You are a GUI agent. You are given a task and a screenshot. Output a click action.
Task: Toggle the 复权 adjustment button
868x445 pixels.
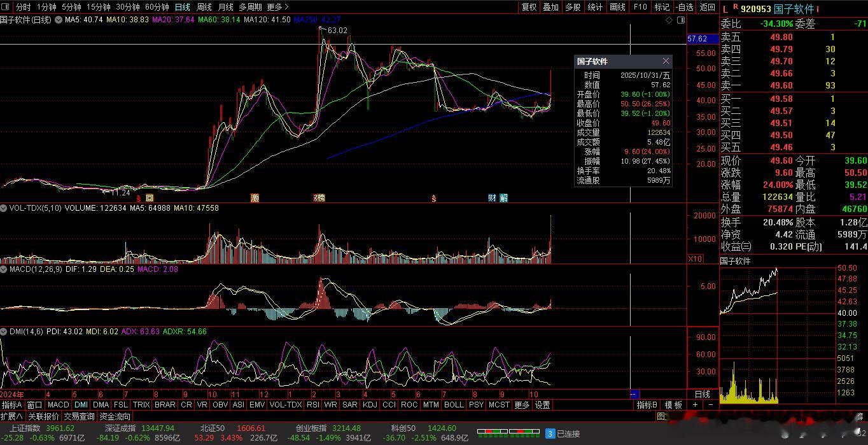[529, 7]
